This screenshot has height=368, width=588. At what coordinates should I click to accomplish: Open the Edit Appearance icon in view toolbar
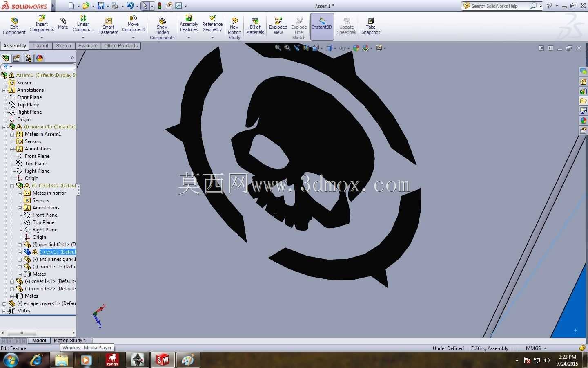(356, 48)
